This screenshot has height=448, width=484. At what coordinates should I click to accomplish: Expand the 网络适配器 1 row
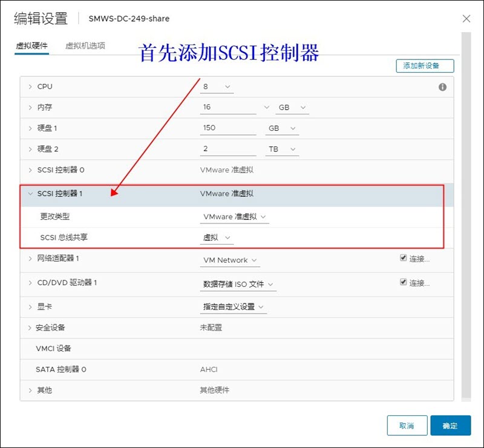(x=30, y=259)
